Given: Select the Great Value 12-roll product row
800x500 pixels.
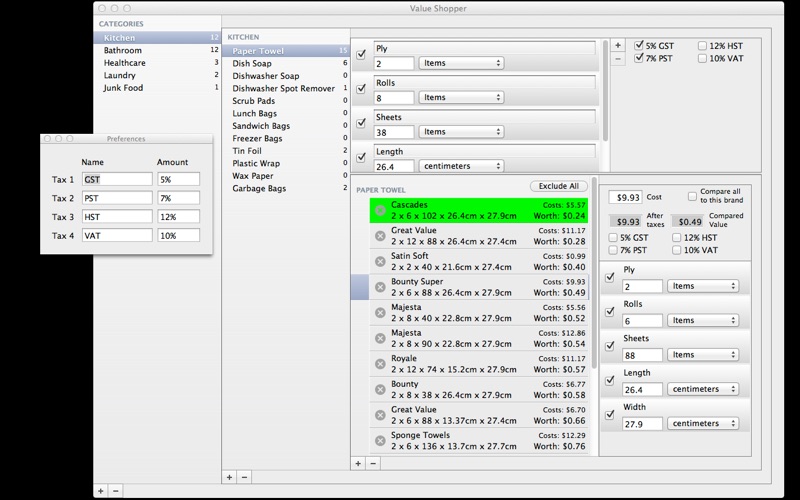Looking at the screenshot, I should (x=479, y=236).
